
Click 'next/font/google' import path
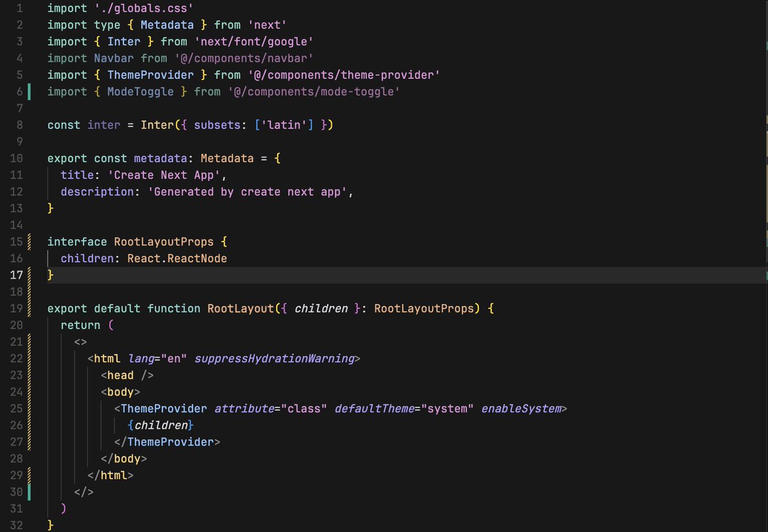pyautogui.click(x=254, y=42)
